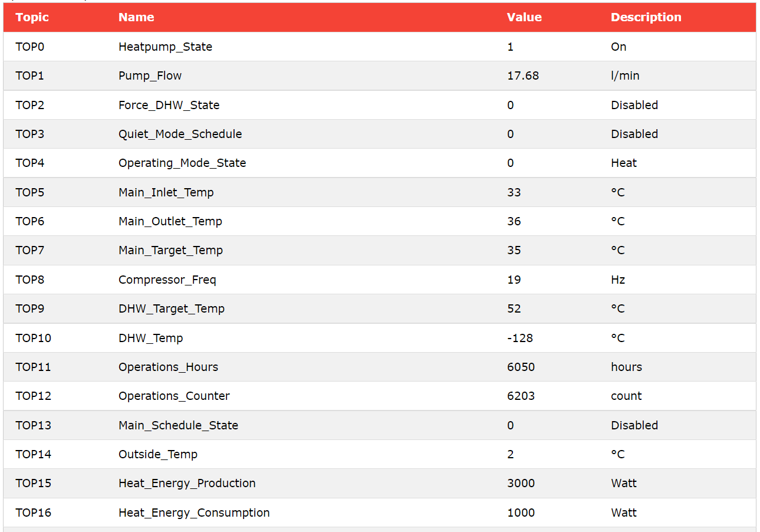
Task: Click the Hz description cell
Action: click(618, 280)
